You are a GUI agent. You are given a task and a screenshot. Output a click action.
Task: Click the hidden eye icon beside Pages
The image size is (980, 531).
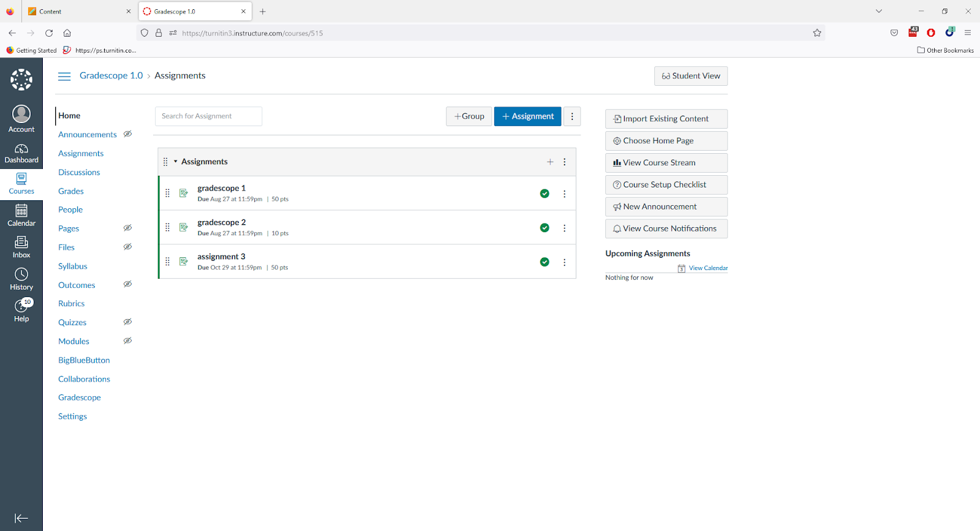[127, 228]
